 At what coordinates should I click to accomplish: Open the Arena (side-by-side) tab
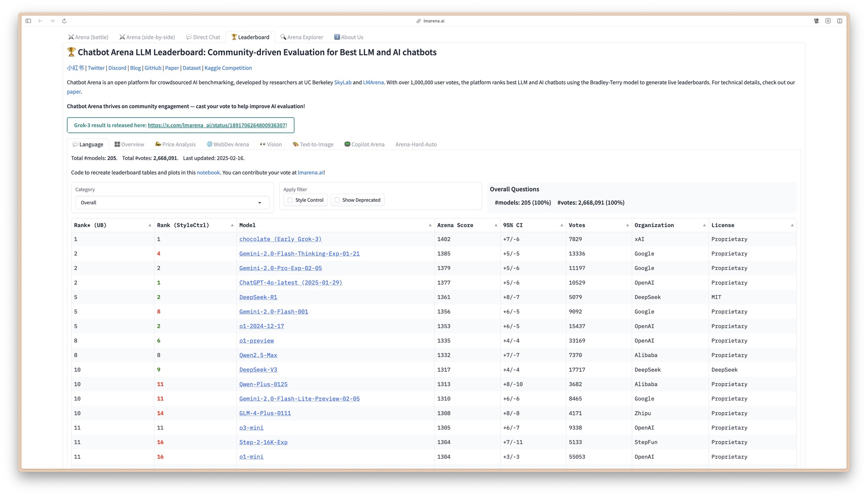coord(148,37)
